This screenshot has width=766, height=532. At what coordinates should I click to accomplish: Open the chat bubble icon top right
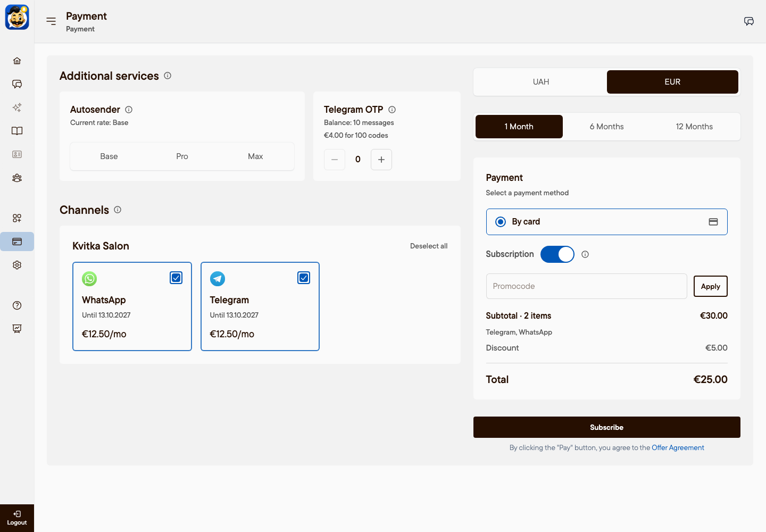(x=749, y=21)
